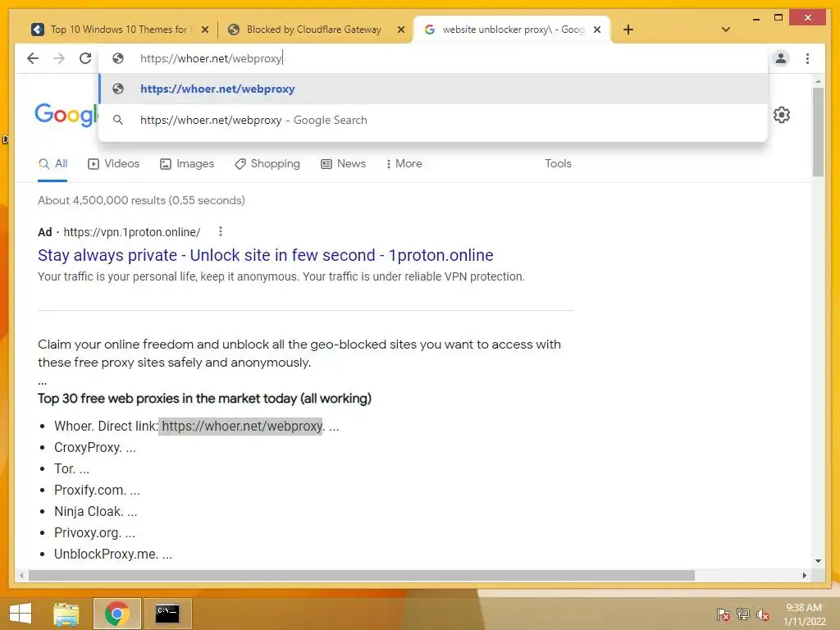Switch to Images results
The image size is (840, 630).
click(x=187, y=164)
